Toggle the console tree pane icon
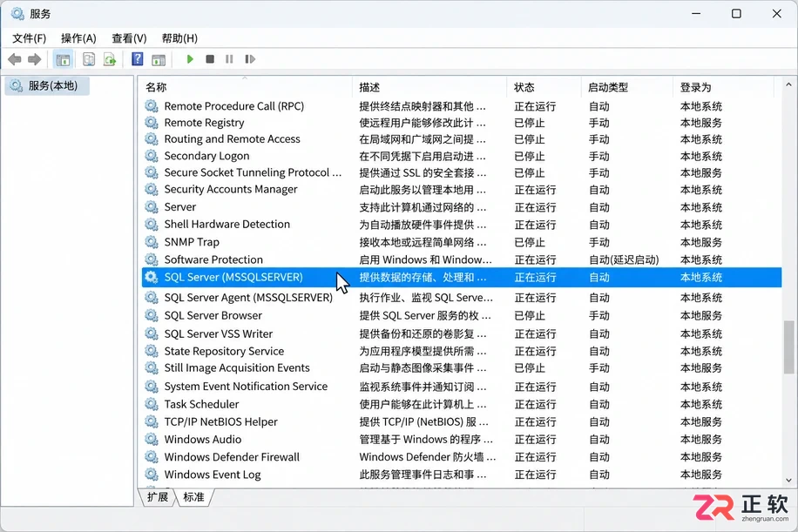The height and width of the screenshot is (532, 798). point(63,59)
